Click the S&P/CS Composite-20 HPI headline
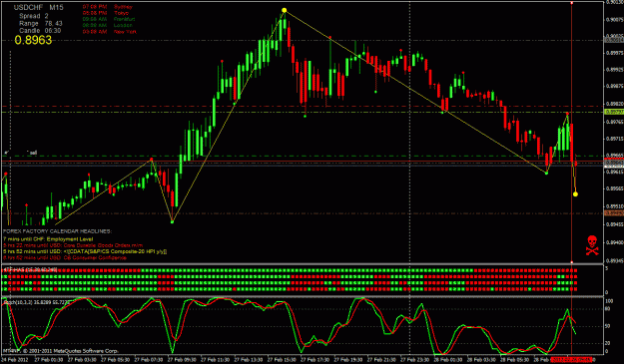The height and width of the screenshot is (364, 624). pyautogui.click(x=85, y=251)
